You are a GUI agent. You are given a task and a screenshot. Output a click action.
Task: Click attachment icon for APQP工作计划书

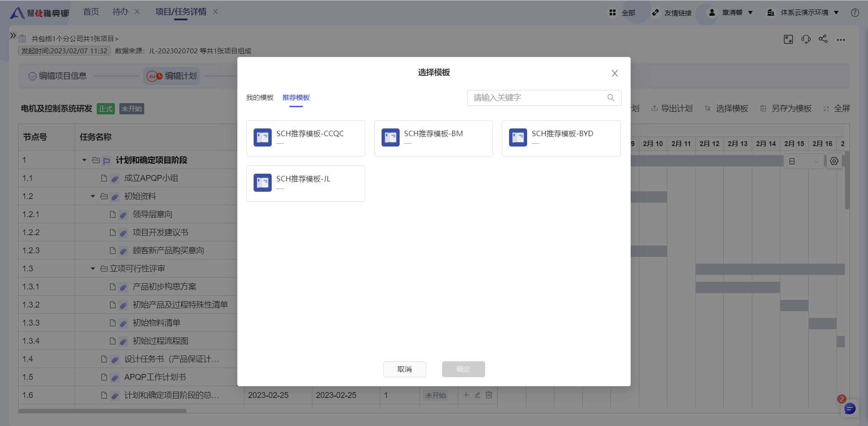115,378
